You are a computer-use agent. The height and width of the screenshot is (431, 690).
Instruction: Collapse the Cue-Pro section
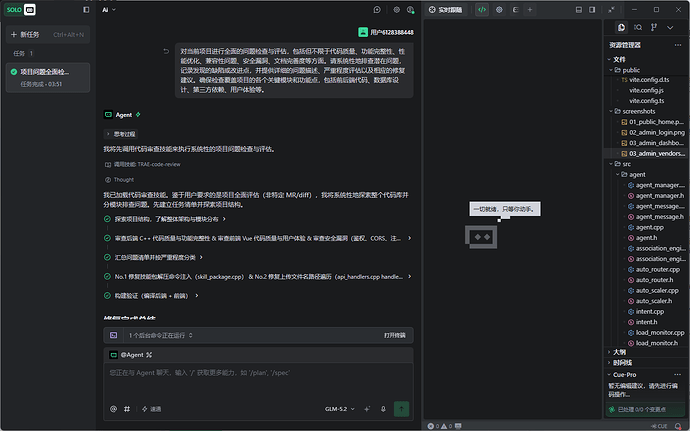pyautogui.click(x=609, y=375)
